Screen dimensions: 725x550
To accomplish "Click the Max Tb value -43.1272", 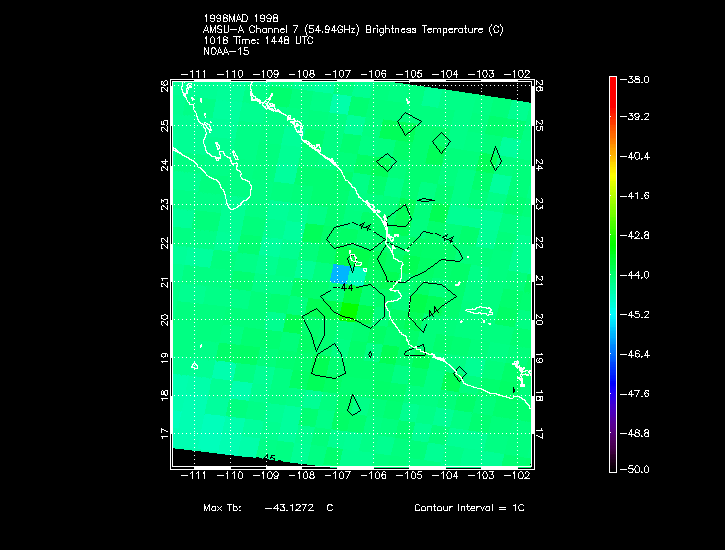I will coord(289,507).
